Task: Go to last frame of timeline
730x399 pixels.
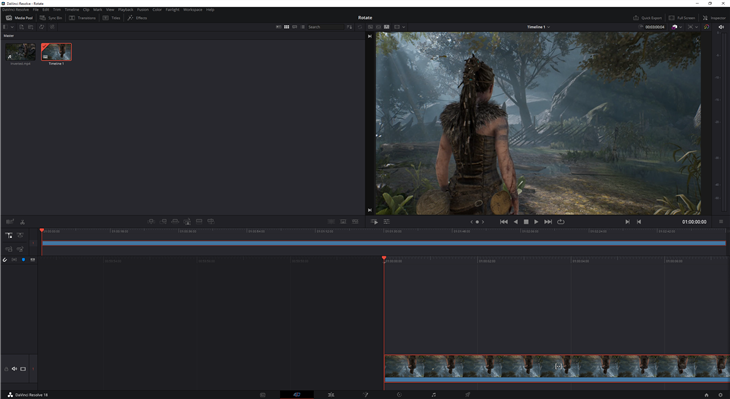Action: (548, 222)
